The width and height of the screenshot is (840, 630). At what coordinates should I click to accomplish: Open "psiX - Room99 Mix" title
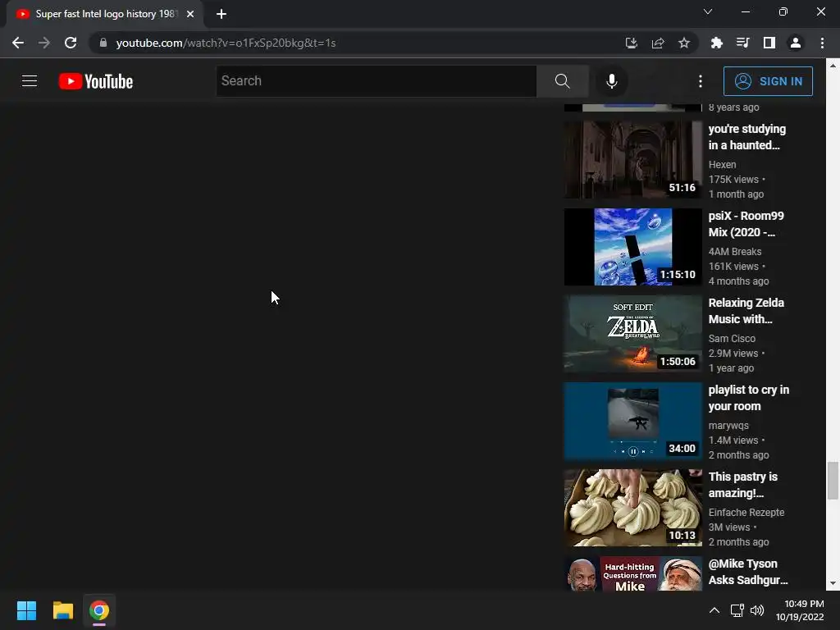746,224
